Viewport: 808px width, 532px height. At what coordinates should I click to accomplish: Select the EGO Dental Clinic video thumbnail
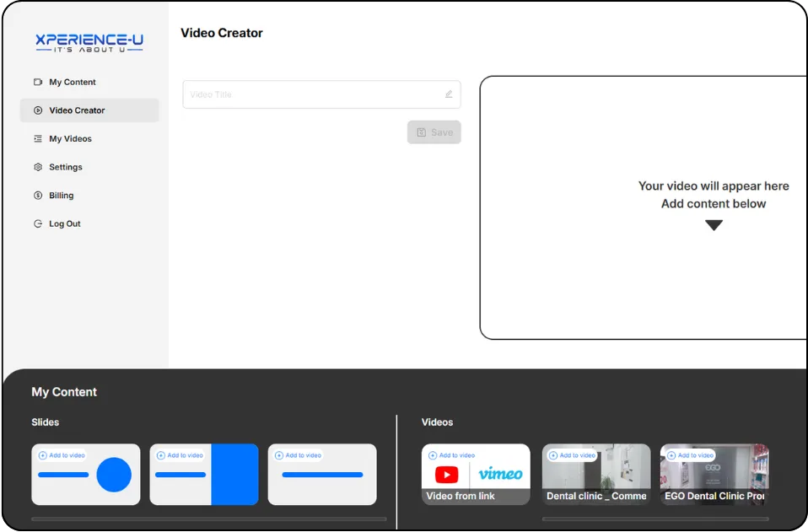coord(714,475)
